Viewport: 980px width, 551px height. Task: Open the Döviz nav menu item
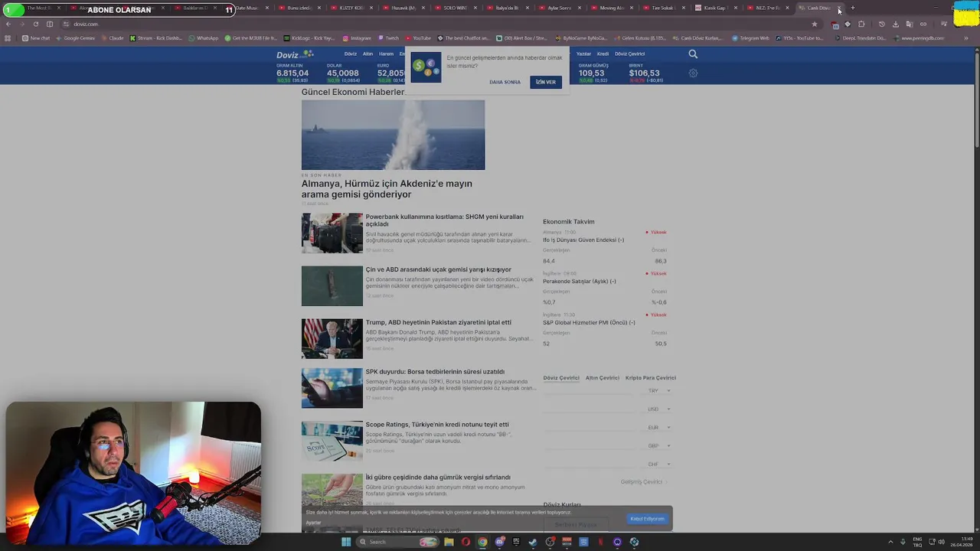351,54
